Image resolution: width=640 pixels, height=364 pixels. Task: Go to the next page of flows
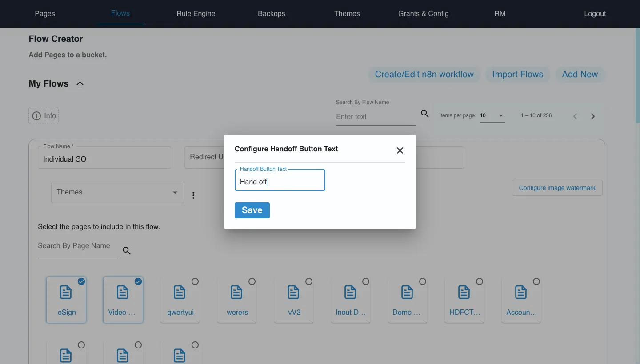point(593,116)
